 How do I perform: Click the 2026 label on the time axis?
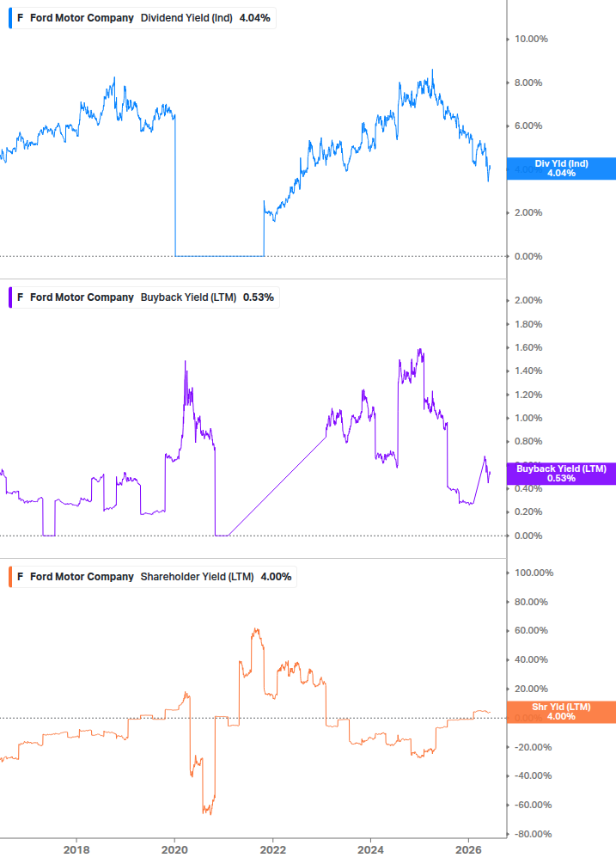pos(468,849)
